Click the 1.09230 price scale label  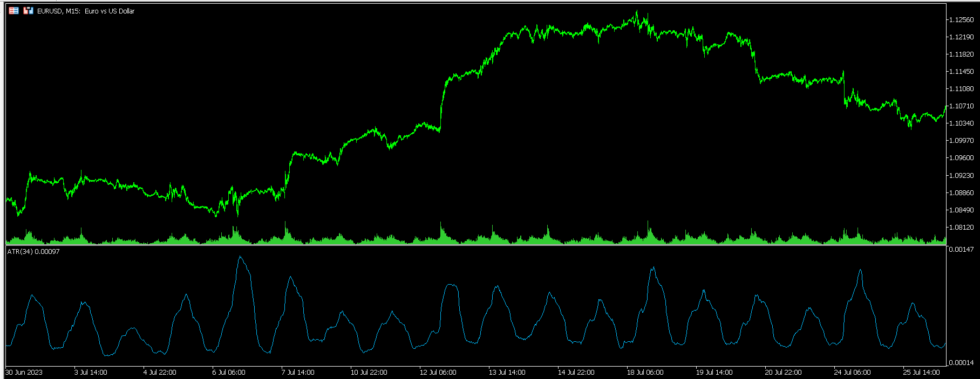(x=961, y=176)
